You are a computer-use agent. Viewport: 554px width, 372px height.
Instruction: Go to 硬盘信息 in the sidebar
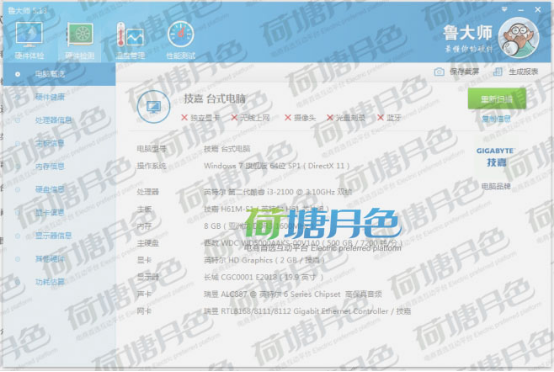tap(50, 189)
